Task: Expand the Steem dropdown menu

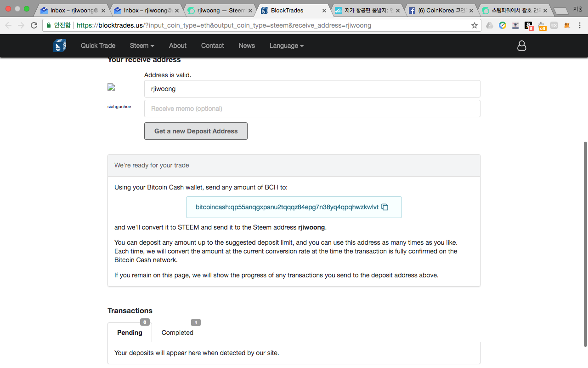Action: (x=142, y=46)
